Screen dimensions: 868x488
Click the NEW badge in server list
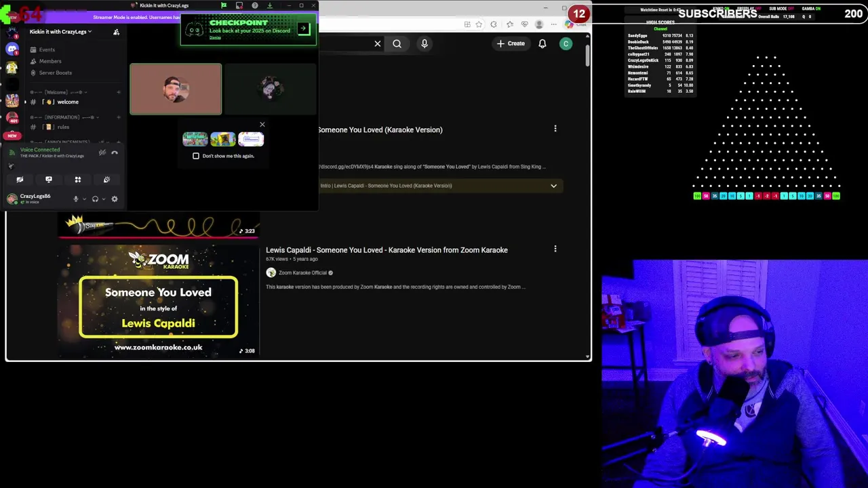12,136
